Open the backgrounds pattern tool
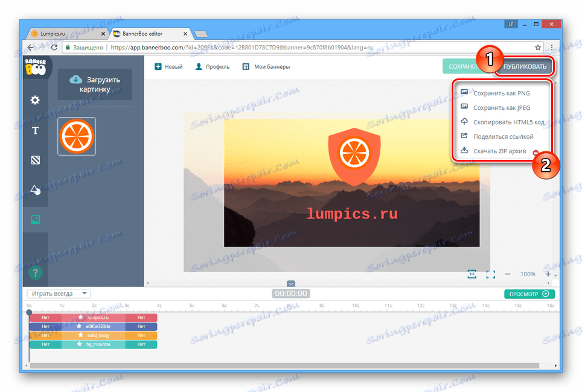Screen dimensions: 582x392 (35, 160)
